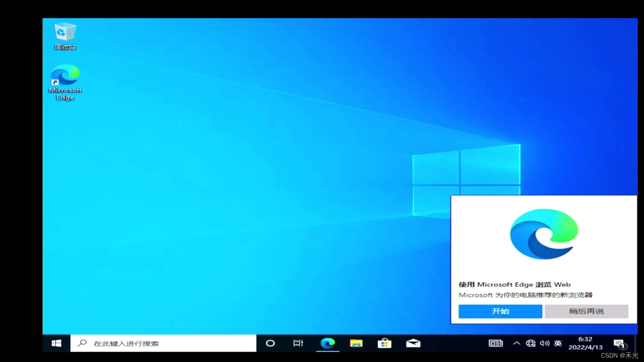Click the large Edge logo in popup
Image resolution: width=644 pixels, height=362 pixels.
544,234
